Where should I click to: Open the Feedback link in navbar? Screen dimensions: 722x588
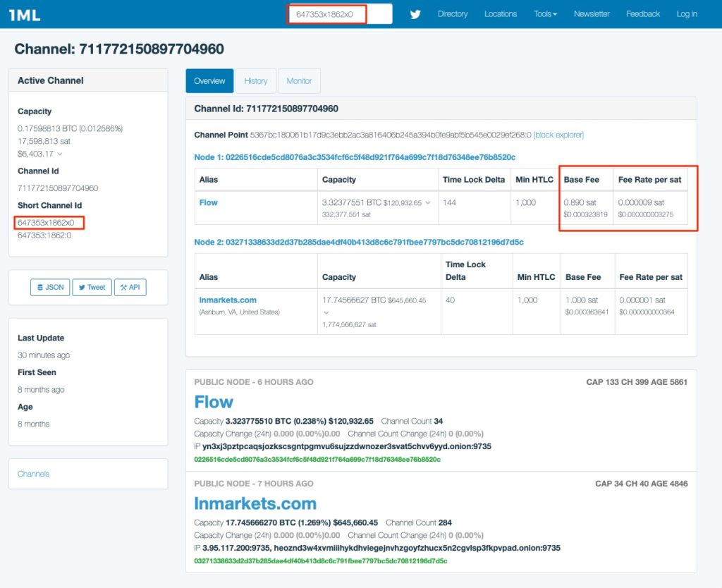point(643,14)
